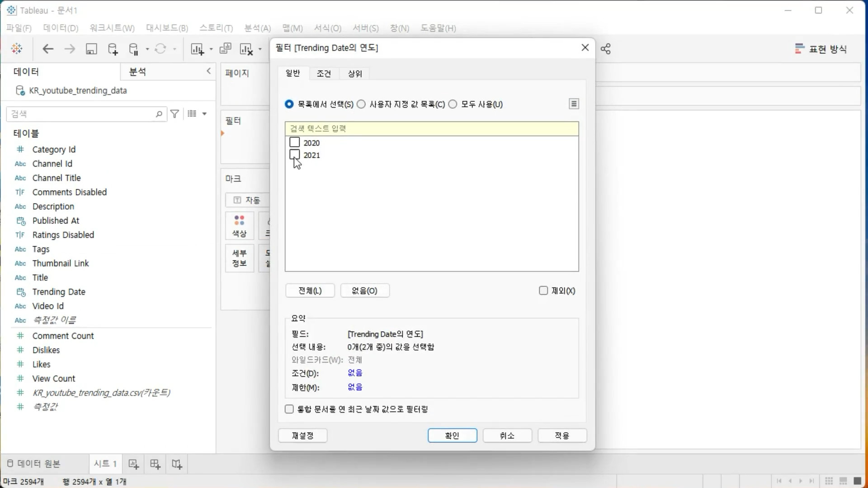Click the 전체(L) select all button

[310, 291]
